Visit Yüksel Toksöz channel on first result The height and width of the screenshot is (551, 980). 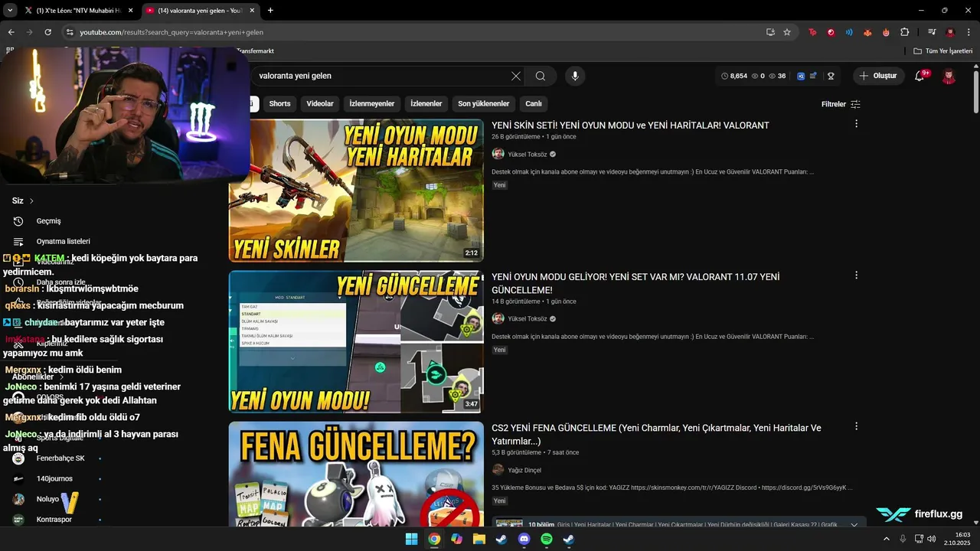[x=528, y=154]
